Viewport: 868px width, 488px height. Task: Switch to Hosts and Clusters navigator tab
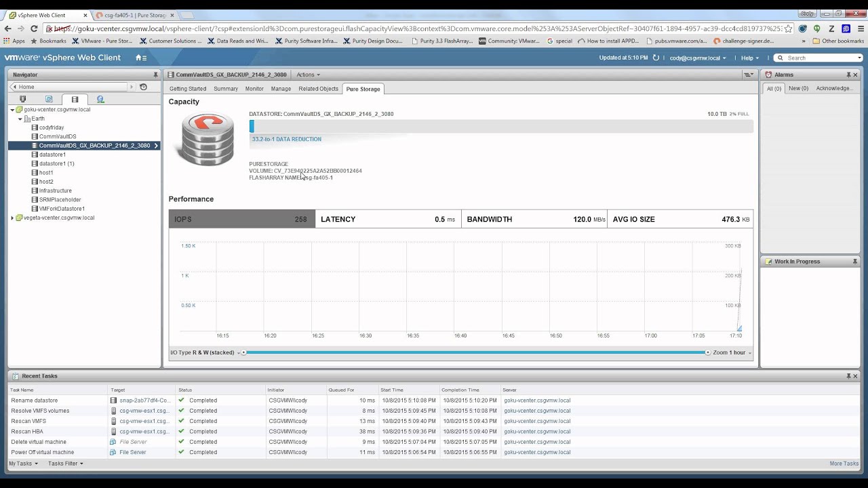pyautogui.click(x=22, y=99)
